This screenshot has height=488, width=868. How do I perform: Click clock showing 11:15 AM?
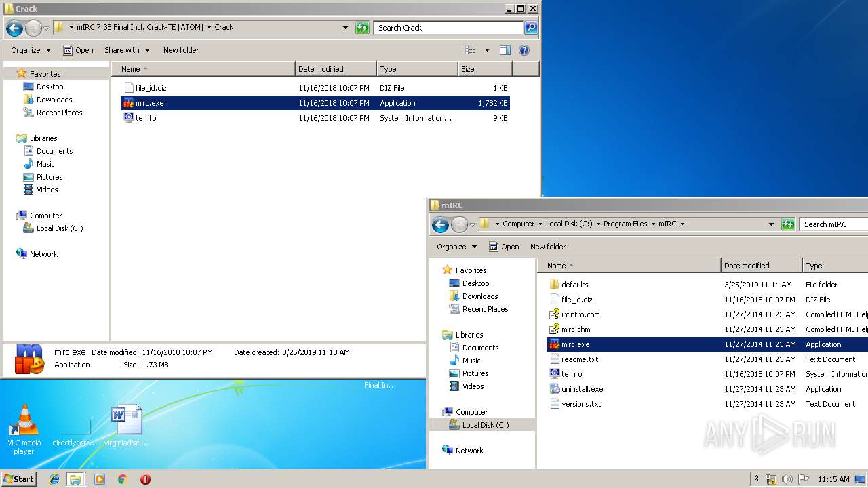pos(833,479)
